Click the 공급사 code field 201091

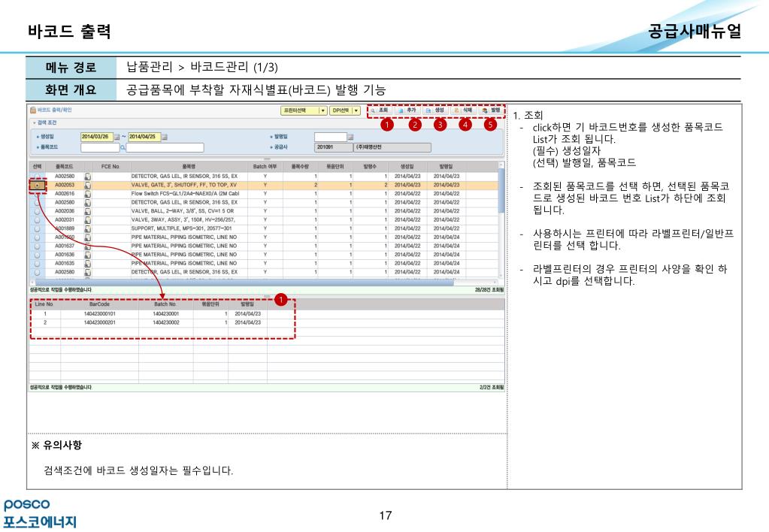point(334,147)
